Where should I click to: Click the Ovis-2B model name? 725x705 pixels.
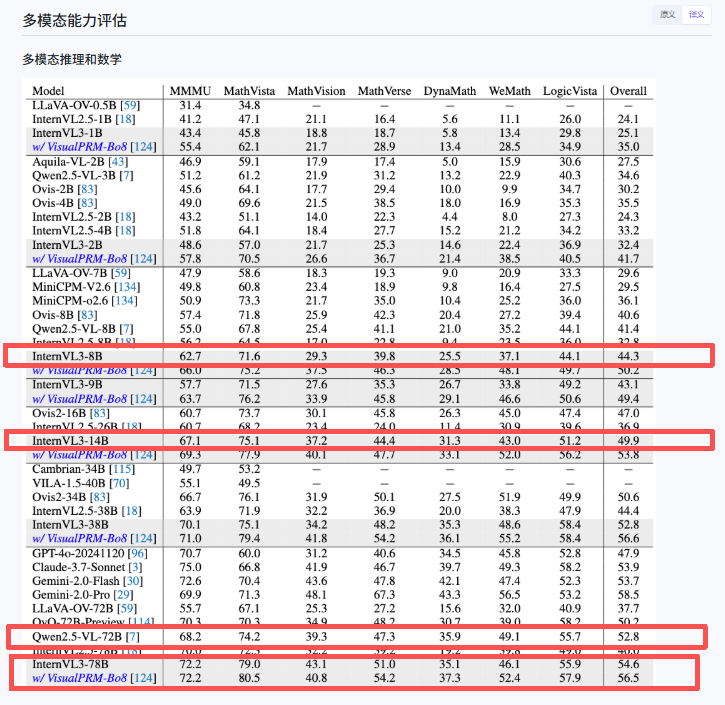(53, 190)
